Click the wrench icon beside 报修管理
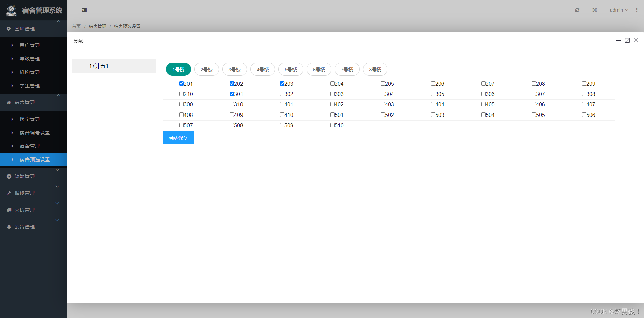Image resolution: width=644 pixels, height=318 pixels. pyautogui.click(x=9, y=193)
